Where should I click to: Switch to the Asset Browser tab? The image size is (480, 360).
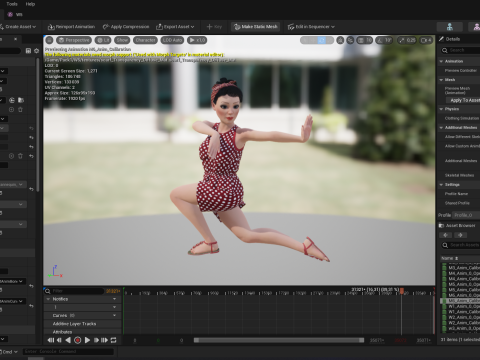(x=457, y=226)
